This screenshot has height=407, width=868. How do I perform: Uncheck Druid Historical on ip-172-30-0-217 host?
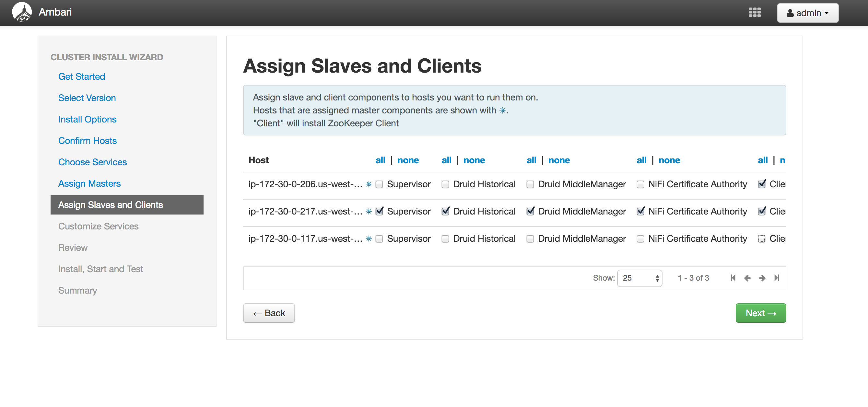pos(445,212)
